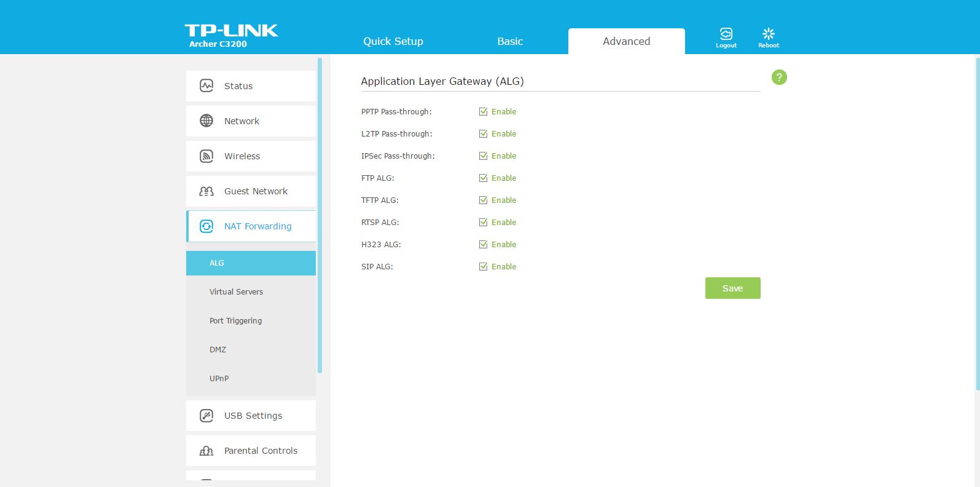
Task: Click the Wireless signal icon
Action: pos(206,156)
